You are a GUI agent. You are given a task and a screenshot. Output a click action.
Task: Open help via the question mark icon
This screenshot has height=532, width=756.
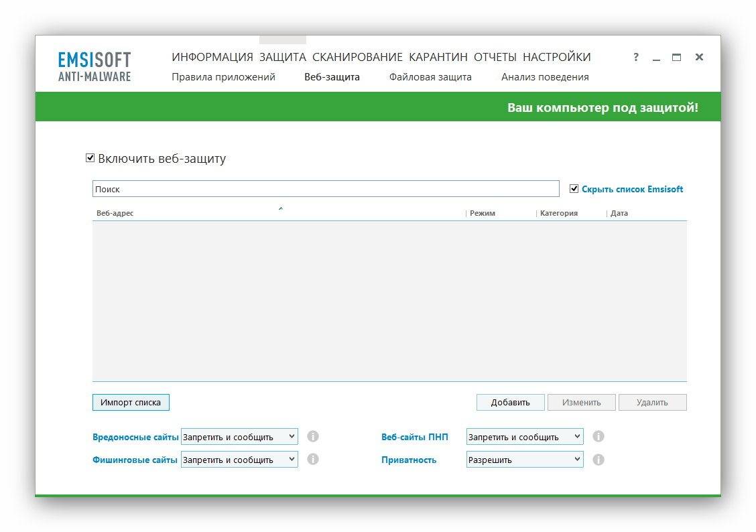coord(636,58)
